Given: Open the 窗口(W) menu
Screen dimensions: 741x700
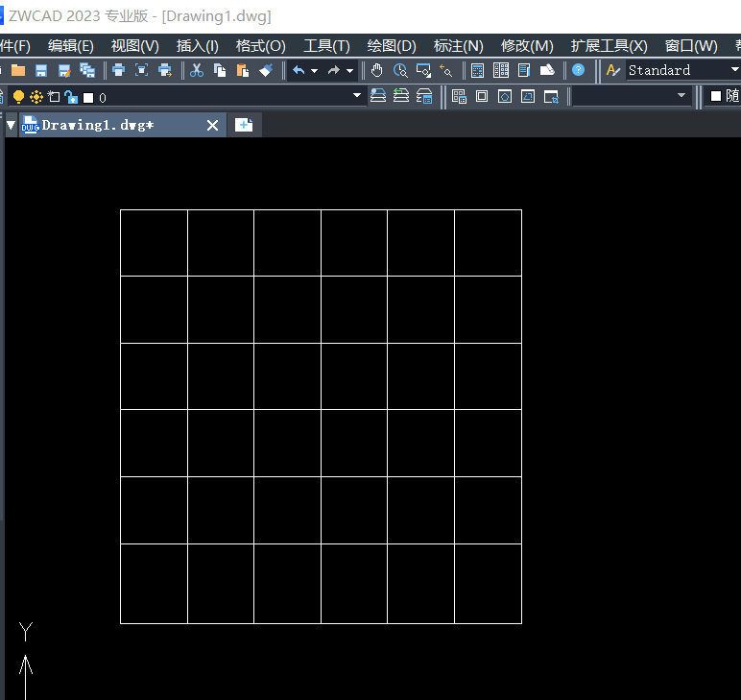Looking at the screenshot, I should tap(691, 46).
